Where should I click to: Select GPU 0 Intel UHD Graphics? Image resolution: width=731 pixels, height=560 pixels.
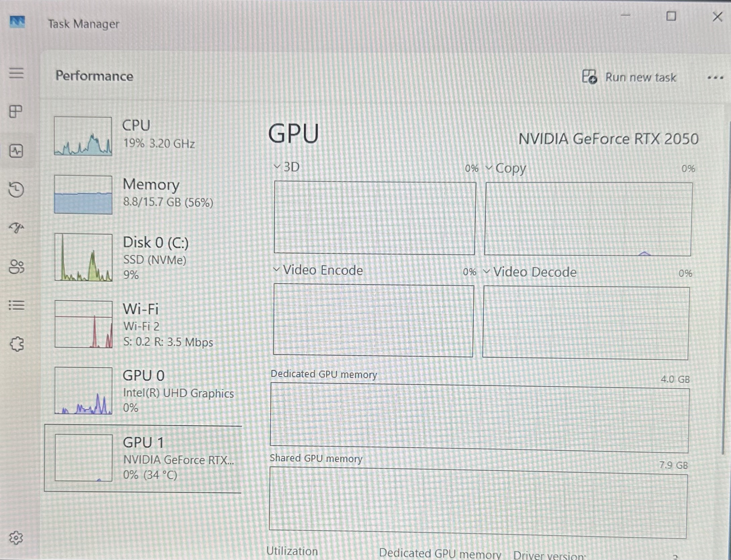143,391
